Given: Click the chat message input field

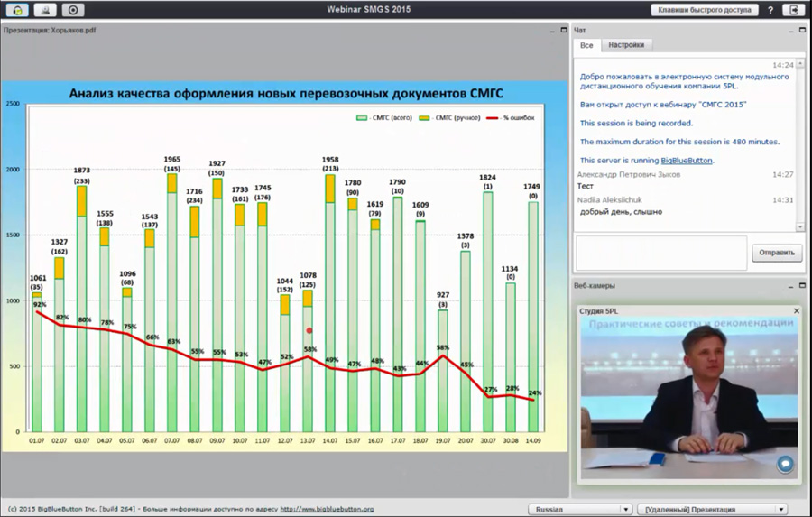Looking at the screenshot, I should (661, 253).
